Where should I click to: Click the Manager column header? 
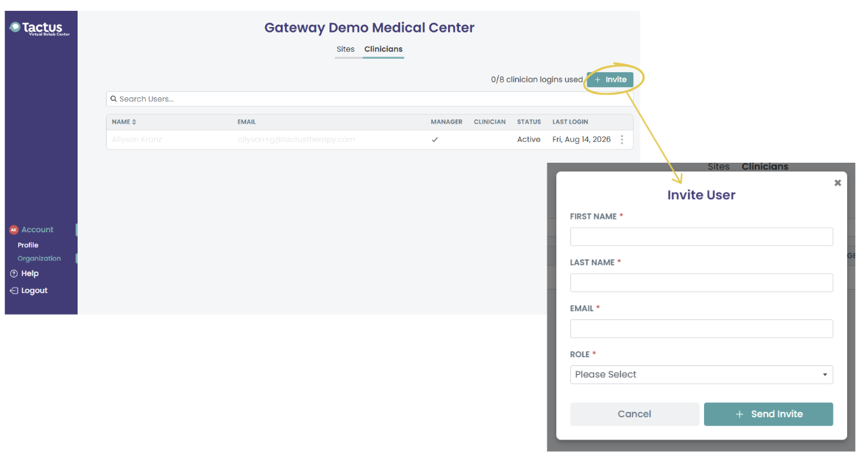(447, 122)
